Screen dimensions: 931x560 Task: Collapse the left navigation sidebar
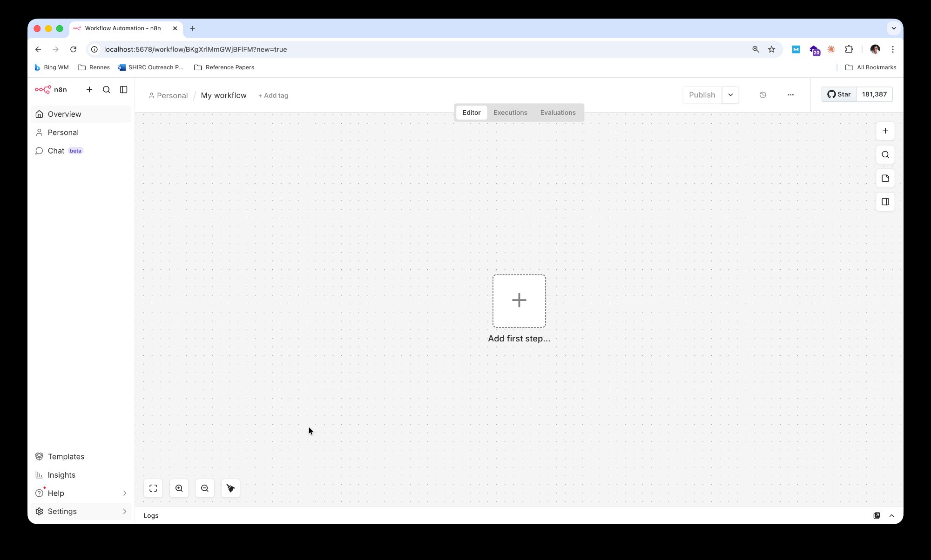coord(123,89)
